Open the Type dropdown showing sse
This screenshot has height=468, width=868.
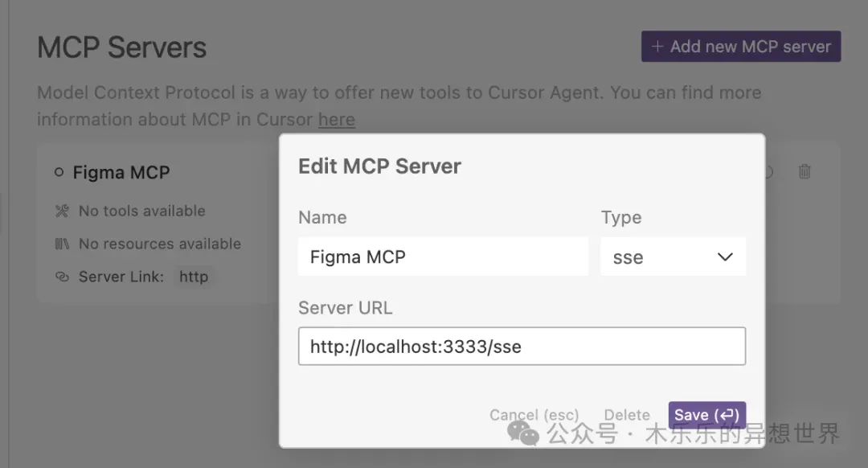(x=674, y=257)
